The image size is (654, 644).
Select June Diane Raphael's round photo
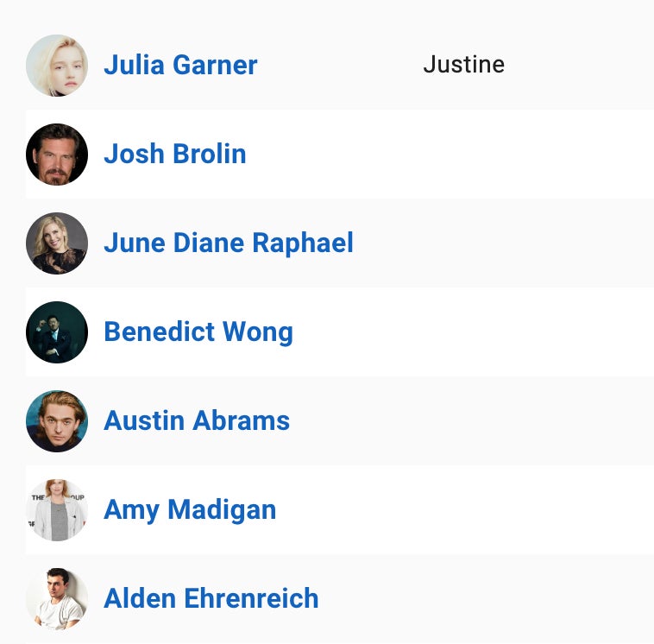click(57, 243)
